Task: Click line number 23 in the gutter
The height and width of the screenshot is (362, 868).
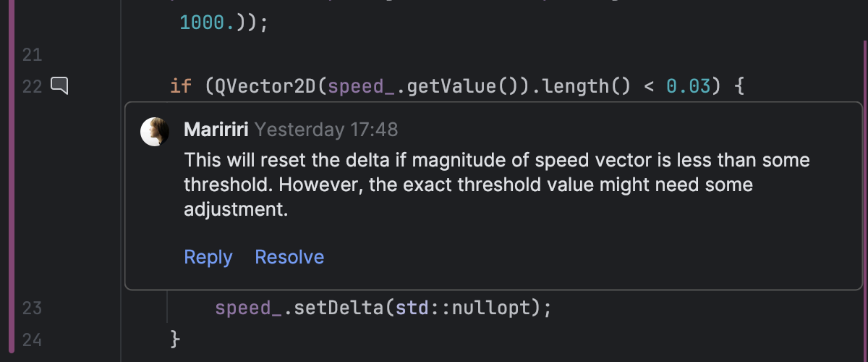Action: (33, 308)
